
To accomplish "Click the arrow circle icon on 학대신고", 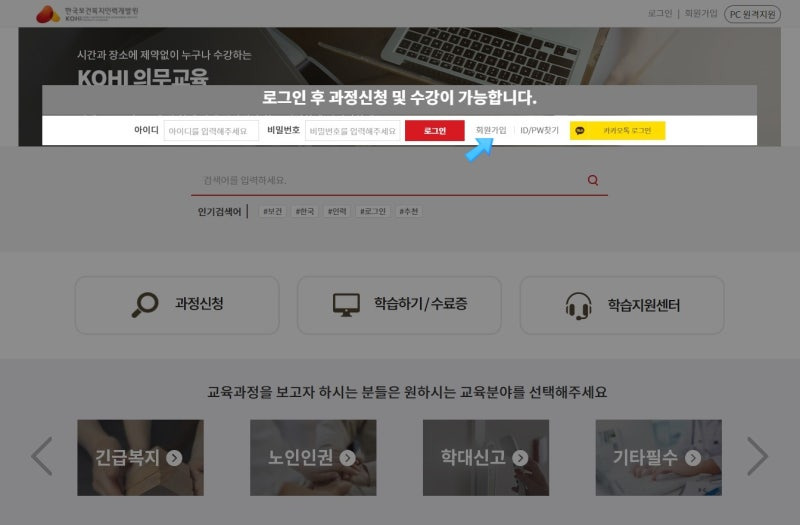I will pyautogui.click(x=520, y=458).
